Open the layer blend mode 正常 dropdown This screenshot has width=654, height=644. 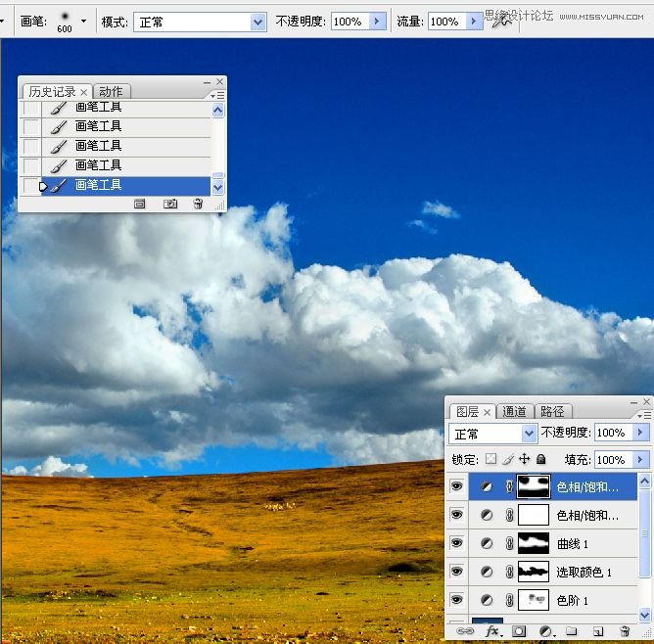coord(492,435)
